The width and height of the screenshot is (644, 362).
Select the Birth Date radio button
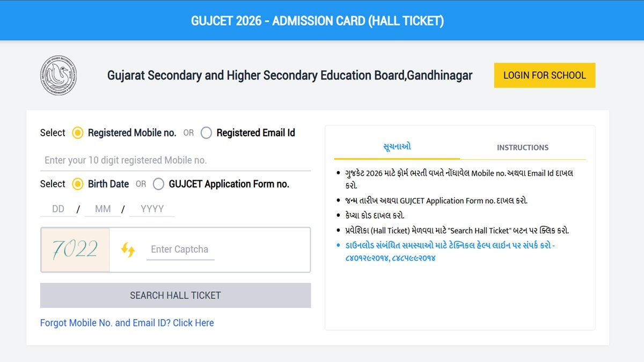[x=77, y=184]
